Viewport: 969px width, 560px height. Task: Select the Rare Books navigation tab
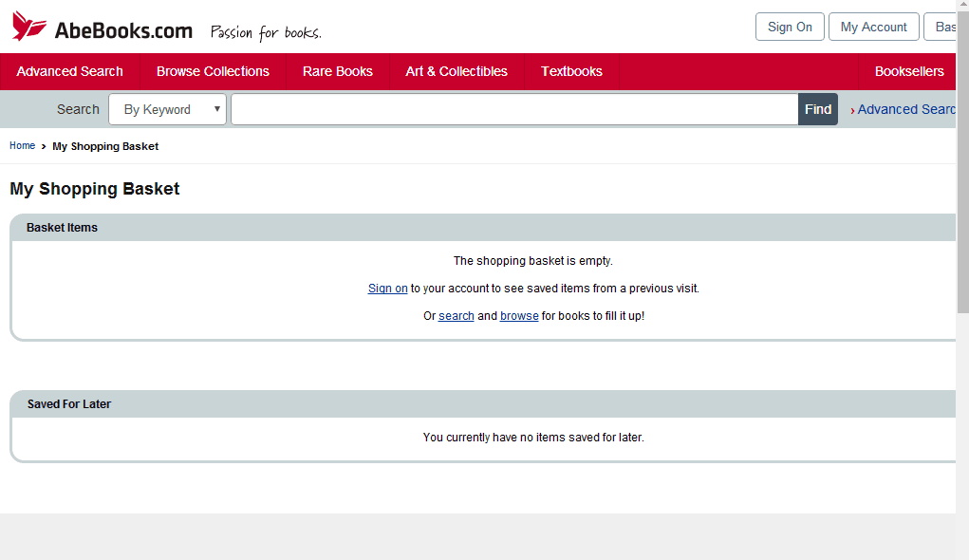tap(338, 71)
